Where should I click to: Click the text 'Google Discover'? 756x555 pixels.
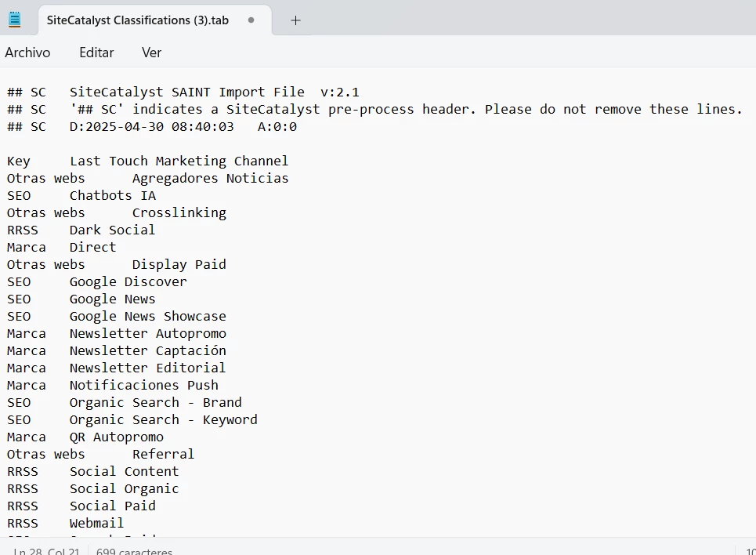pos(128,282)
